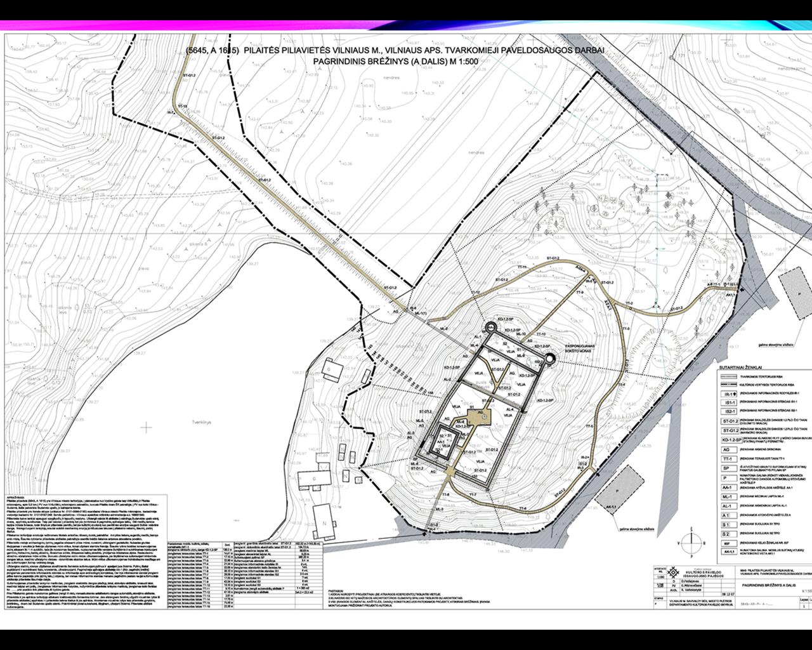Click the ST-D1.2 legend symbol box
Image resolution: width=812 pixels, height=650 pixels.
click(730, 420)
